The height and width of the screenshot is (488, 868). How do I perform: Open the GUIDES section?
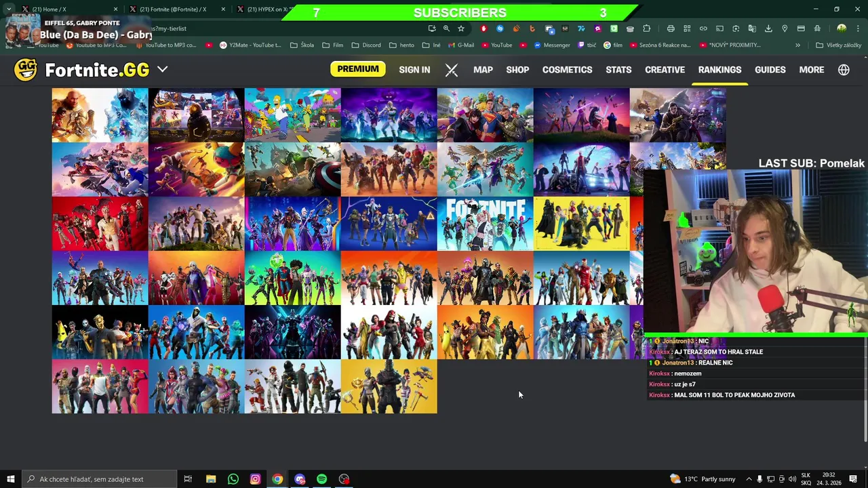[770, 70]
